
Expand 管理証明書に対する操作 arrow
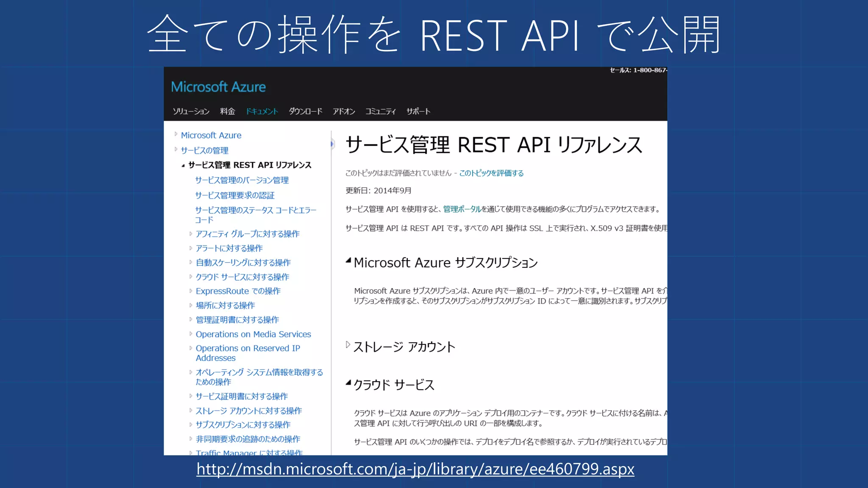[191, 320]
